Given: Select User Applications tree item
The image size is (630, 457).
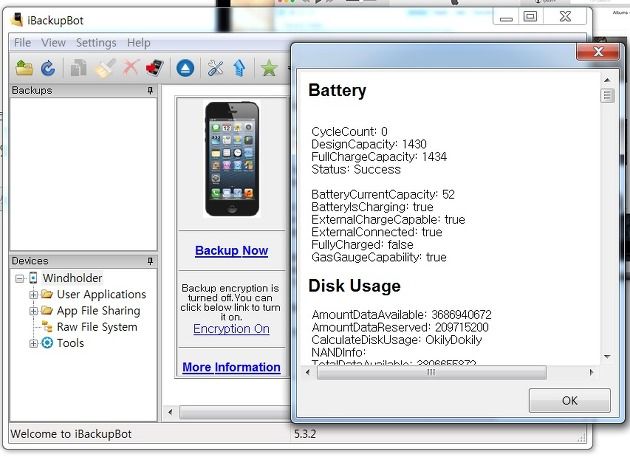Looking at the screenshot, I should pyautogui.click(x=101, y=294).
